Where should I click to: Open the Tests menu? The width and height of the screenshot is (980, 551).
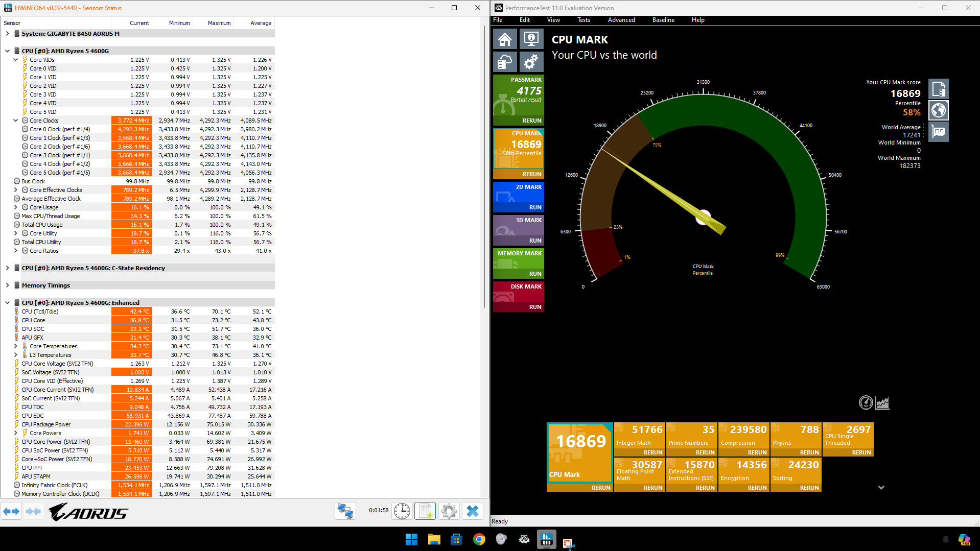(x=584, y=20)
